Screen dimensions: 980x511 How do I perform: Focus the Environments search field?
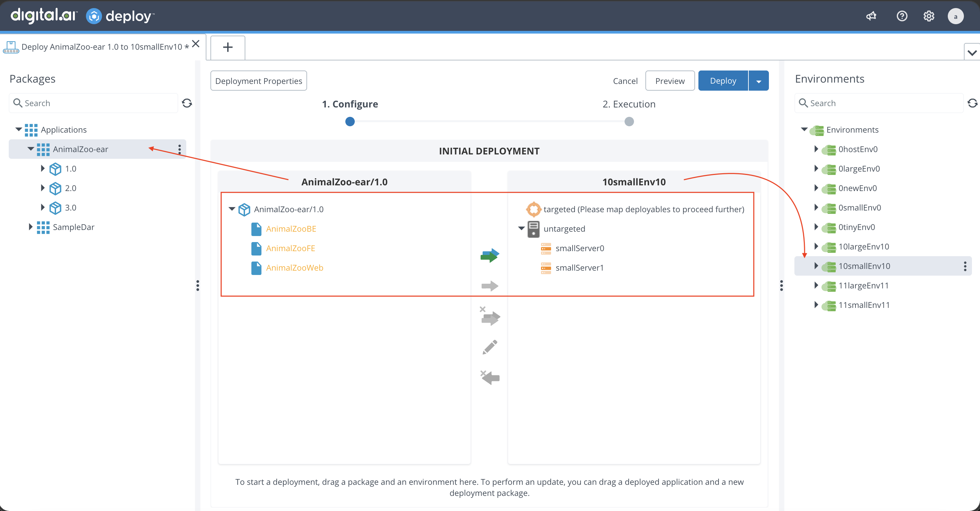coord(879,103)
